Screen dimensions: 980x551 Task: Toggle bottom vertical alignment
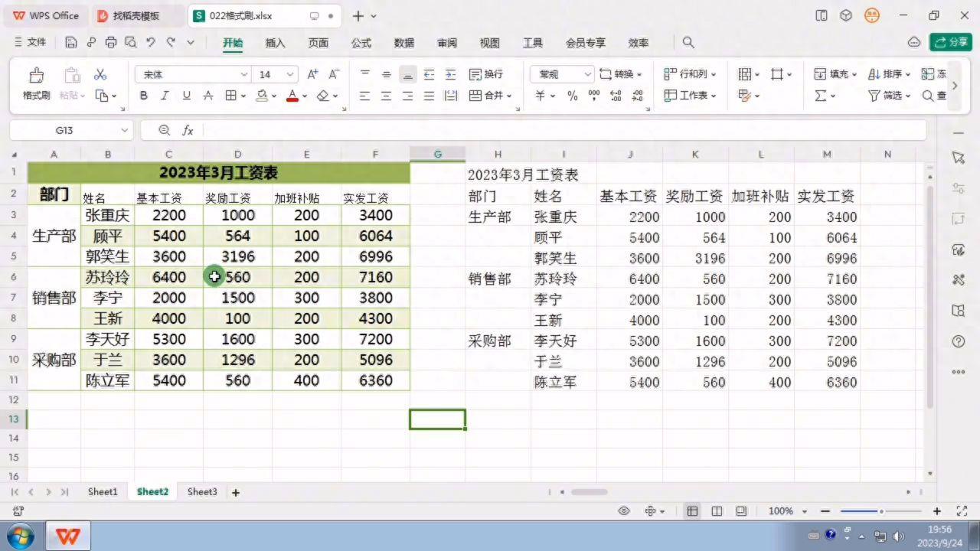tap(408, 74)
